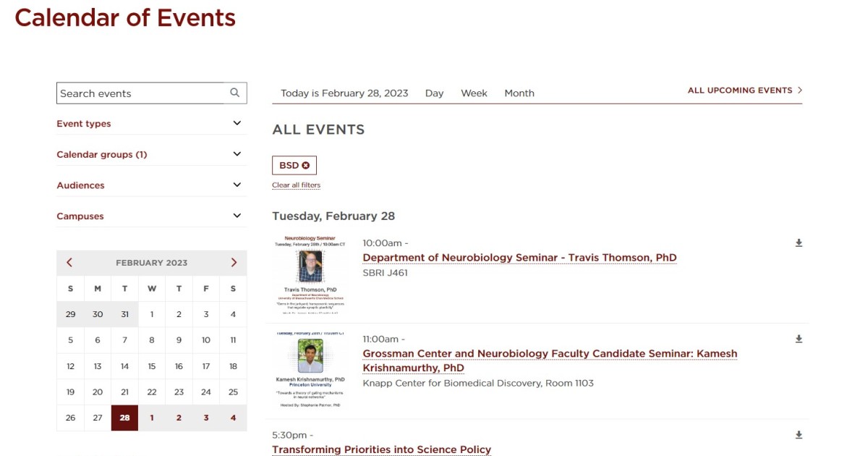This screenshot has width=868, height=456.
Task: Switch to the Week view
Action: point(474,93)
